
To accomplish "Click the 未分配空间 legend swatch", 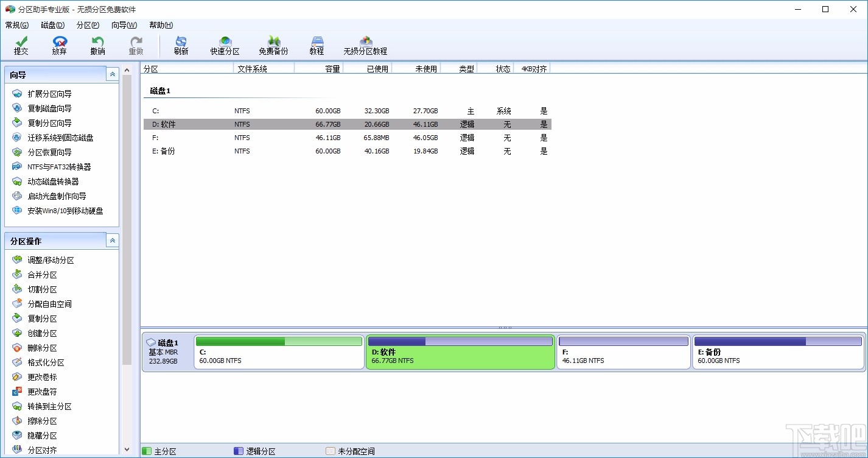I will tap(330, 451).
